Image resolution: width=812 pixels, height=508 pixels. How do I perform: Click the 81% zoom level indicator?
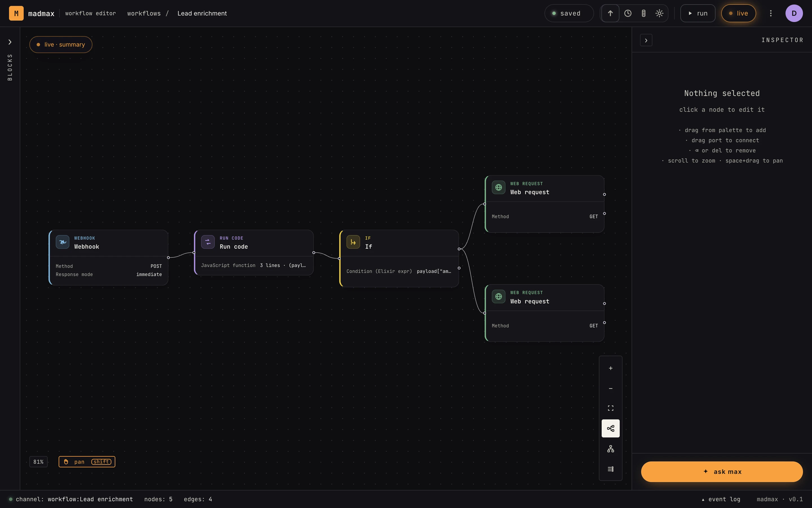(x=38, y=462)
